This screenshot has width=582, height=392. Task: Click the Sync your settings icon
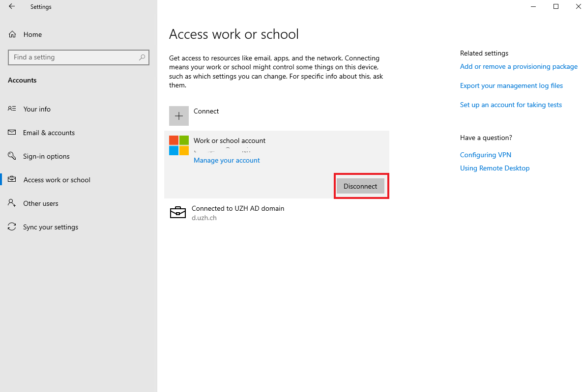12,227
